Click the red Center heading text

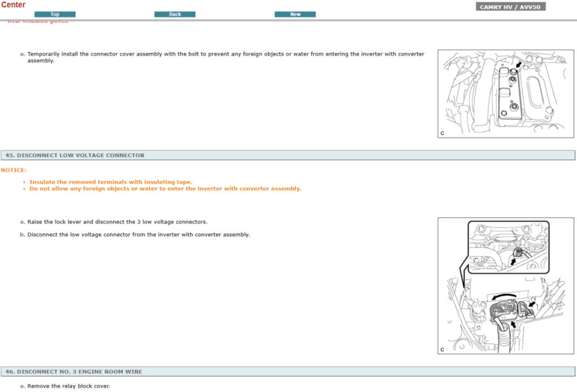coord(13,5)
